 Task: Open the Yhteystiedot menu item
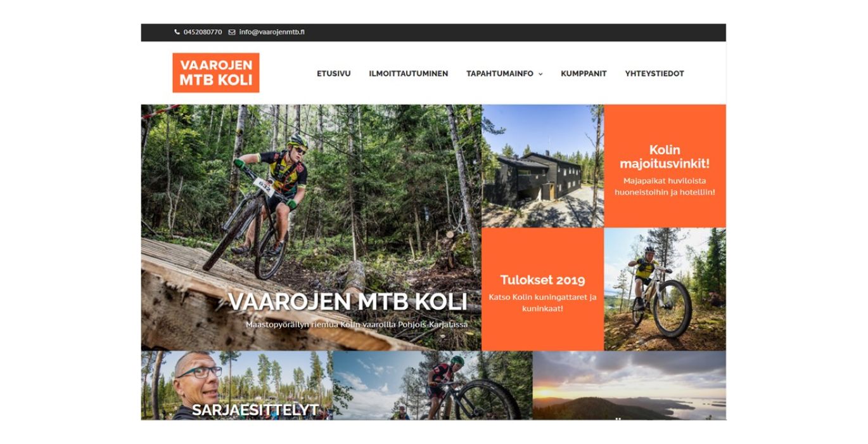pos(654,74)
